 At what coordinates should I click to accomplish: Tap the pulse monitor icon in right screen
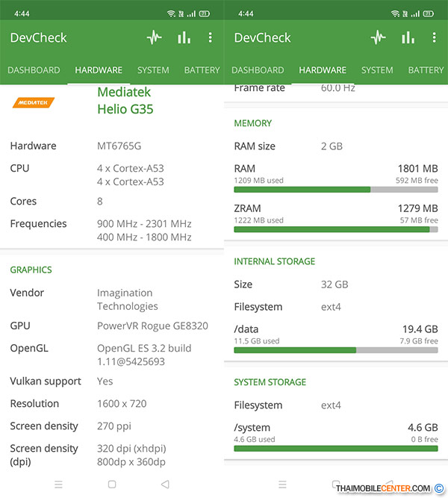pos(379,38)
